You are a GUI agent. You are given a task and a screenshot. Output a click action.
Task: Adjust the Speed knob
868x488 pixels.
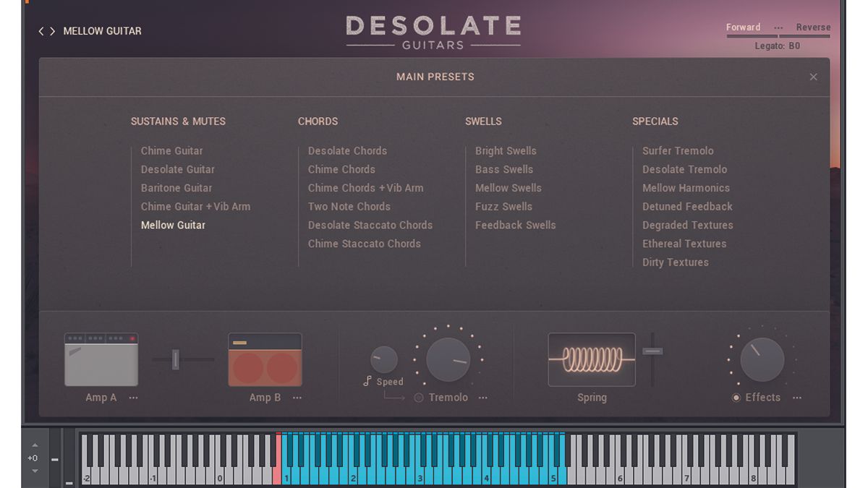[x=383, y=359]
